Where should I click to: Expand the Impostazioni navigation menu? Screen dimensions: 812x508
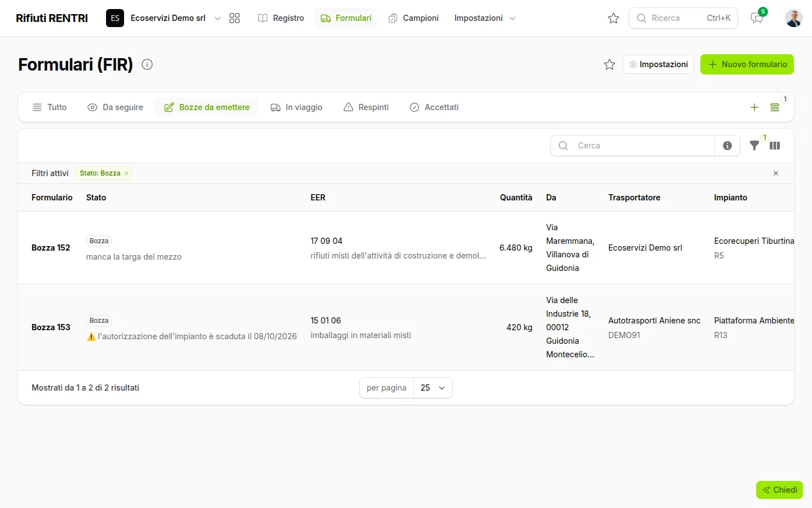pyautogui.click(x=485, y=18)
